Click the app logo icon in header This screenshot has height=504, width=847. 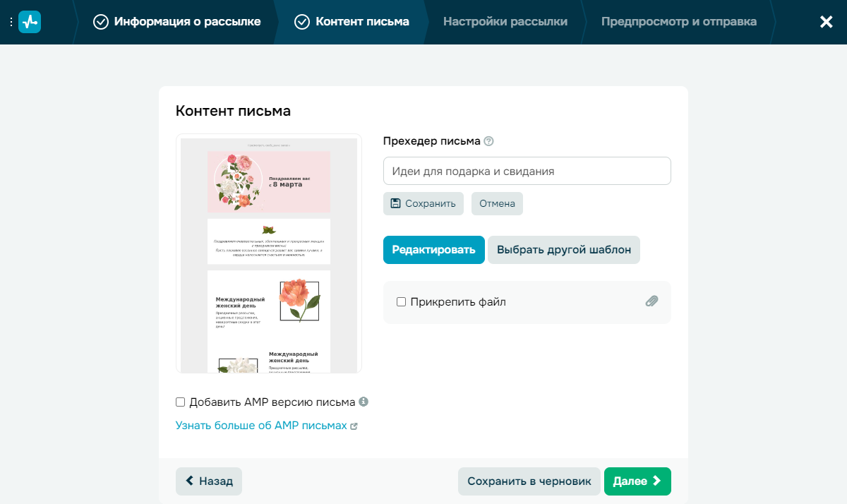30,22
